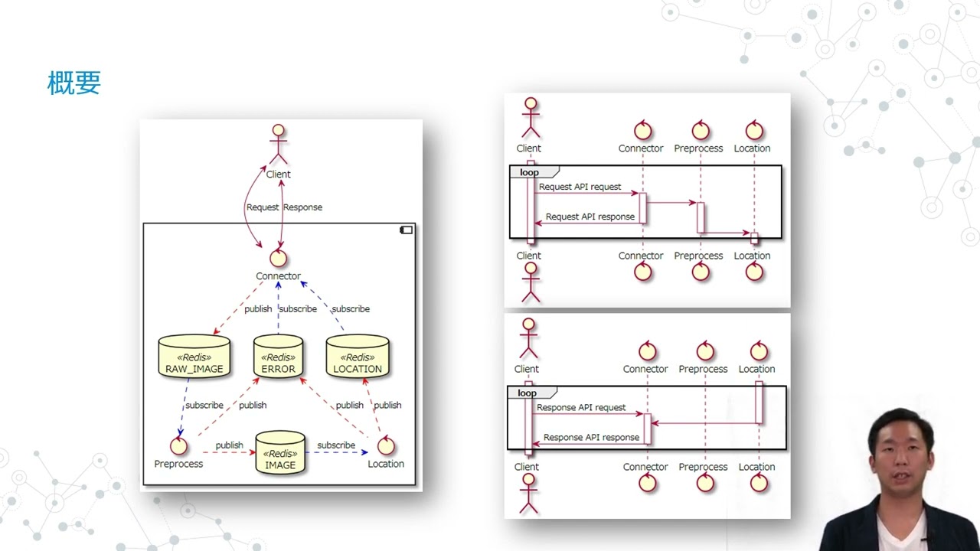
Task: Click the "Request API request" message label
Action: click(x=580, y=187)
